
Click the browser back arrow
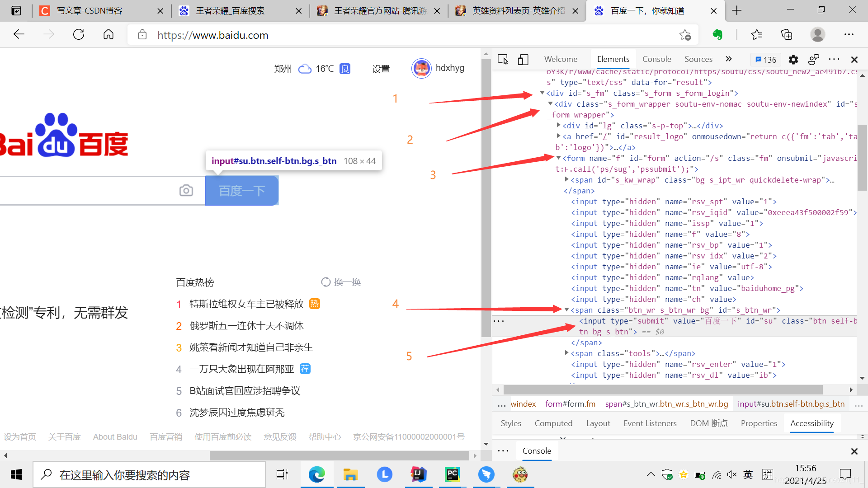pos(19,35)
